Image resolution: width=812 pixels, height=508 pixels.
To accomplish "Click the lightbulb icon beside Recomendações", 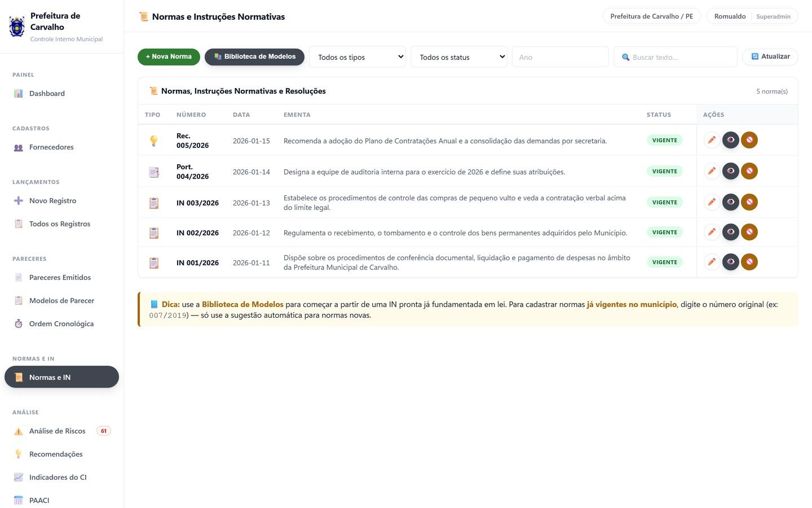I will pos(19,454).
